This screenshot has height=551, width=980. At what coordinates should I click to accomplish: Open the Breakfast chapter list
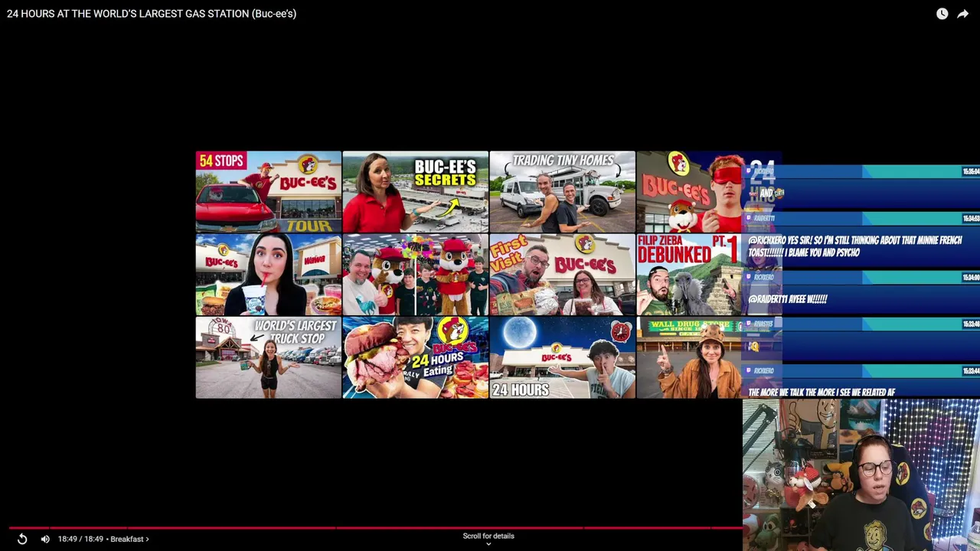(x=129, y=539)
